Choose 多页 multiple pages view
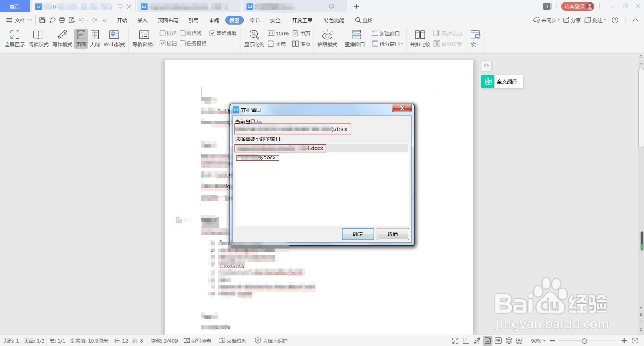 click(x=301, y=44)
